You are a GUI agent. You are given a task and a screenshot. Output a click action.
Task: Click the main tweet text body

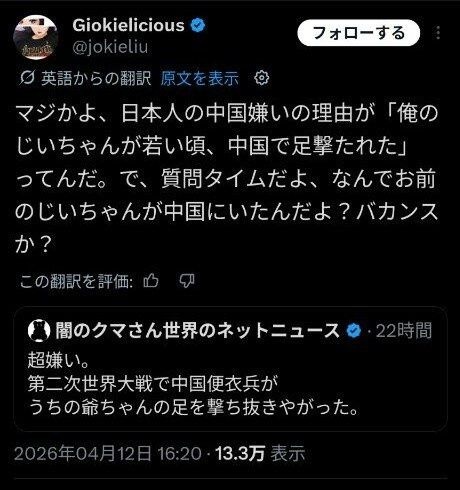pyautogui.click(x=227, y=179)
